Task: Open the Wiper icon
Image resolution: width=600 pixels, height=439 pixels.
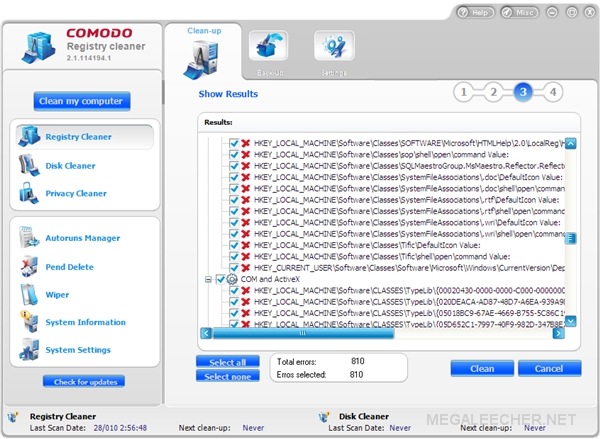Action: tap(29, 294)
